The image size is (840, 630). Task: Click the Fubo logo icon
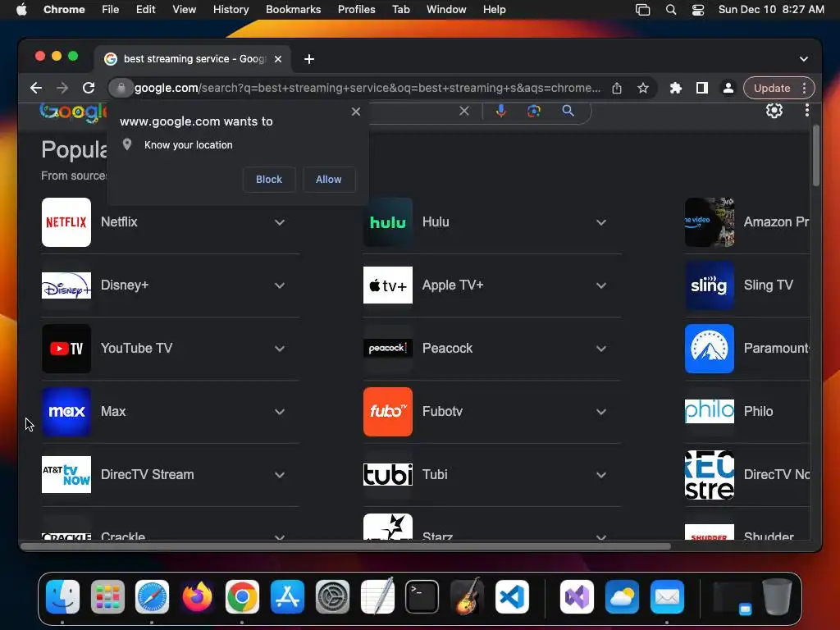388,412
